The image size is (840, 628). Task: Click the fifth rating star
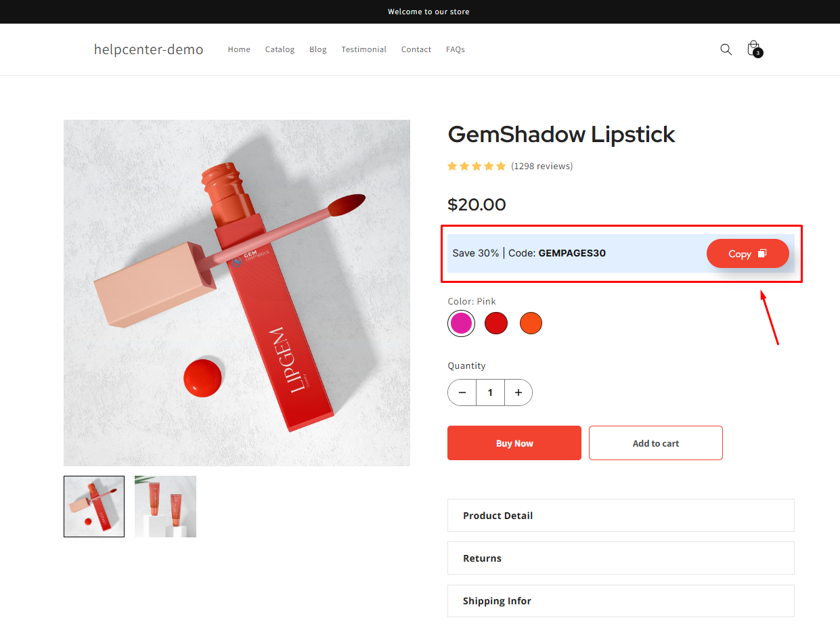501,165
